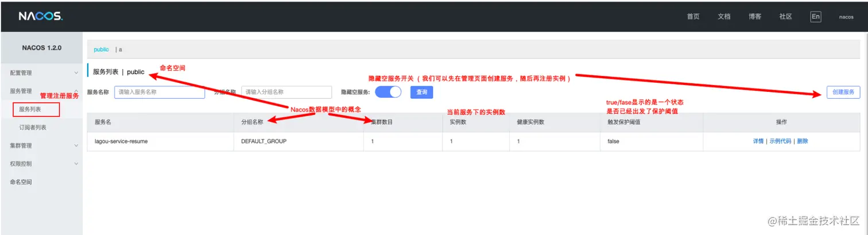This screenshot has width=868, height=235.
Task: Click the 创建服务 button
Action: (x=843, y=92)
